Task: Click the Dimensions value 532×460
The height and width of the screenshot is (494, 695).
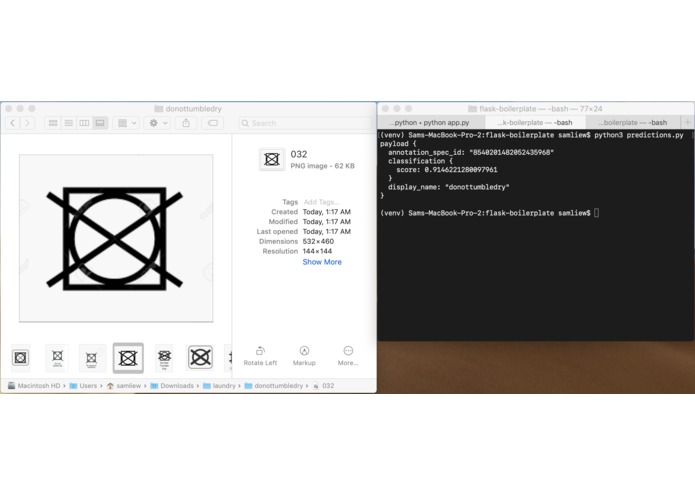Action: pyautogui.click(x=318, y=241)
